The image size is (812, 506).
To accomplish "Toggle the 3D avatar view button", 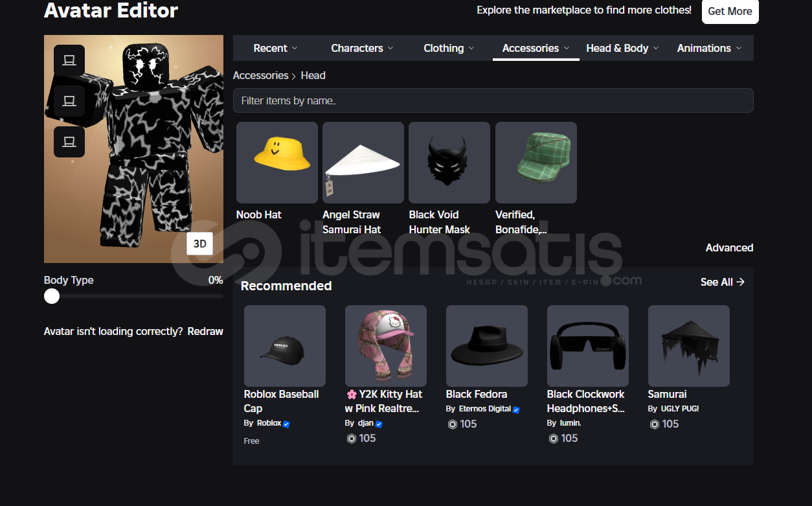I will tap(200, 244).
